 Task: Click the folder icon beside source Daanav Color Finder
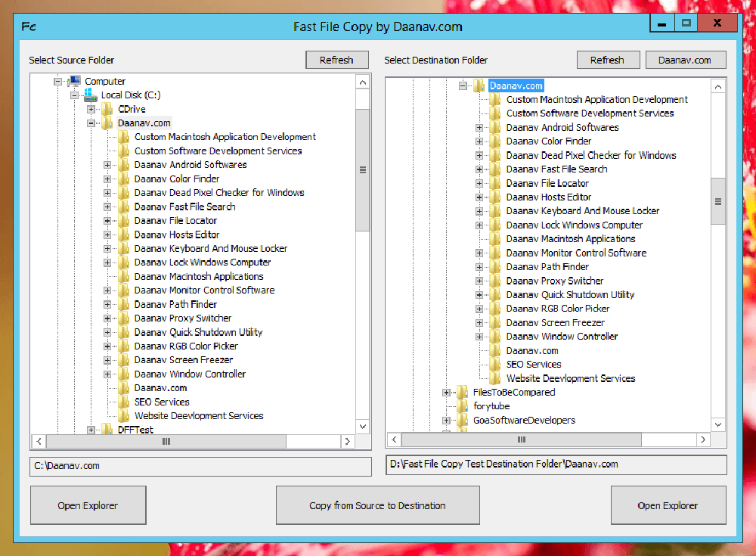click(123, 179)
